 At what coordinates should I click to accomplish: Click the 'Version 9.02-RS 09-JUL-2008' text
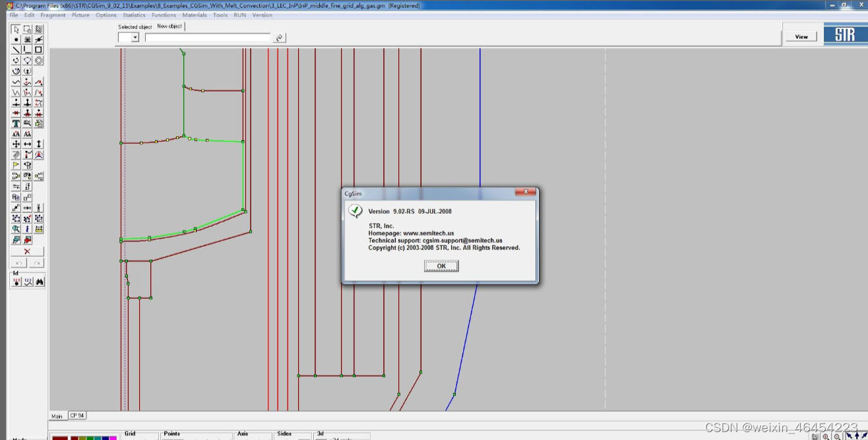pos(410,211)
